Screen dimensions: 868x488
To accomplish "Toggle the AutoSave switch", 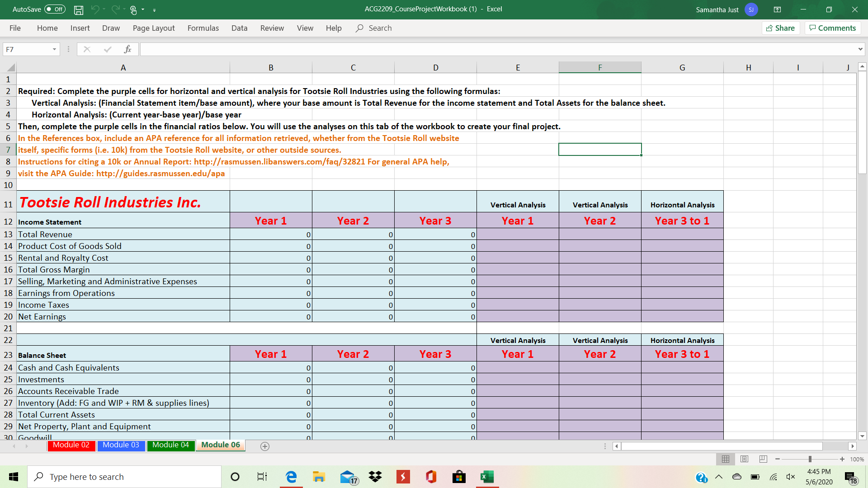I will pos(55,9).
